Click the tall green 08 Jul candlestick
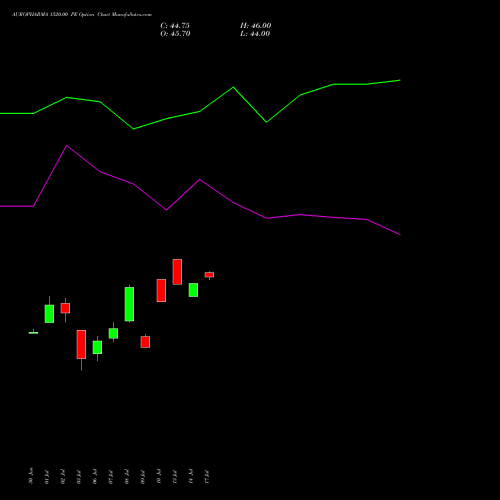500x500 pixels. click(129, 304)
